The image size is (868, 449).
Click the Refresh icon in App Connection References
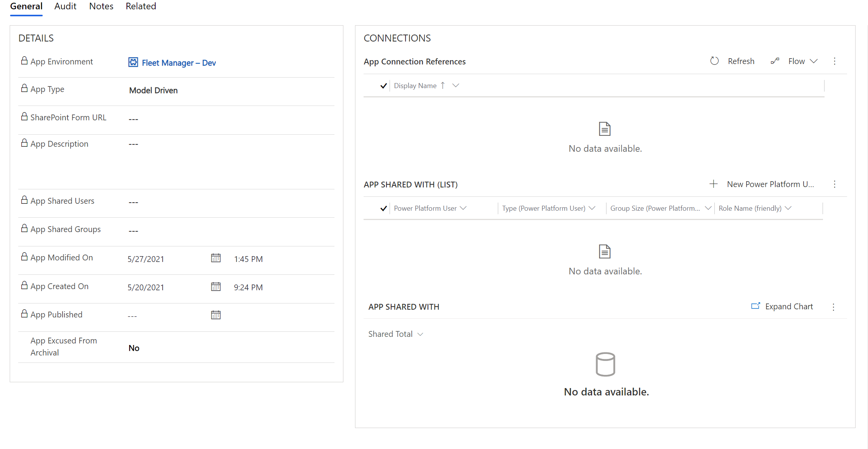pyautogui.click(x=714, y=61)
